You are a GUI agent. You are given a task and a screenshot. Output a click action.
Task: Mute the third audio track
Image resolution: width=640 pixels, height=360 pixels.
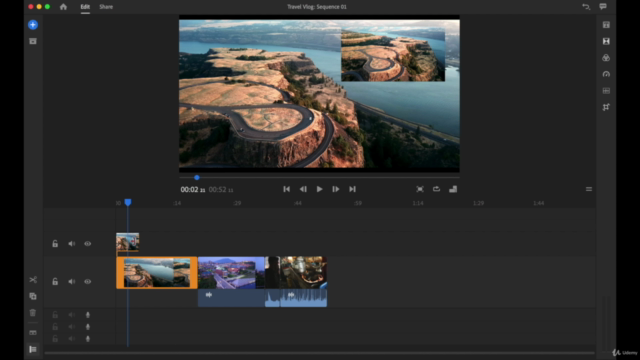tap(71, 339)
